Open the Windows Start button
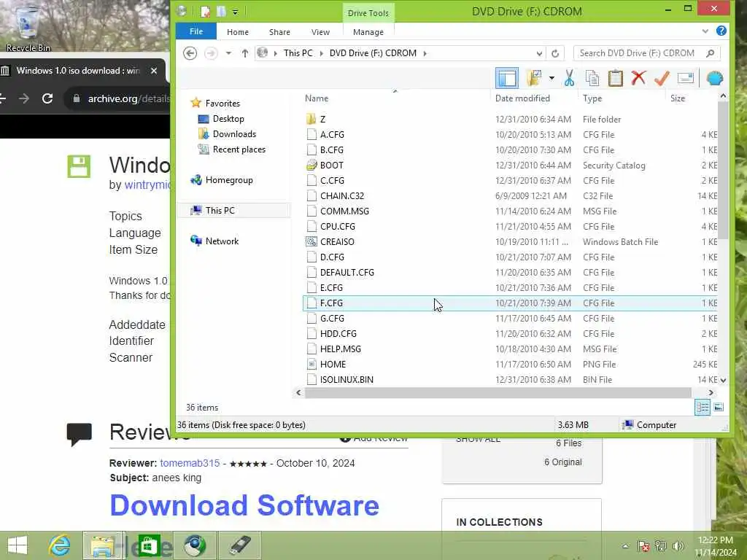 pyautogui.click(x=18, y=545)
